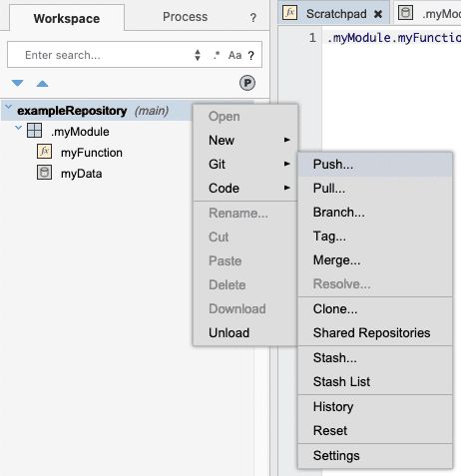Toggle regex search option

(x=217, y=55)
